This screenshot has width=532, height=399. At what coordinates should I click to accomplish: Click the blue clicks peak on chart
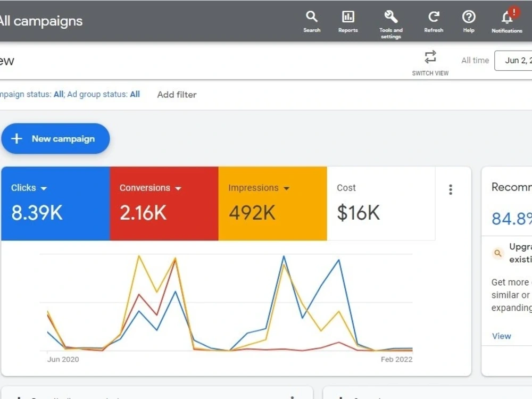(284, 256)
